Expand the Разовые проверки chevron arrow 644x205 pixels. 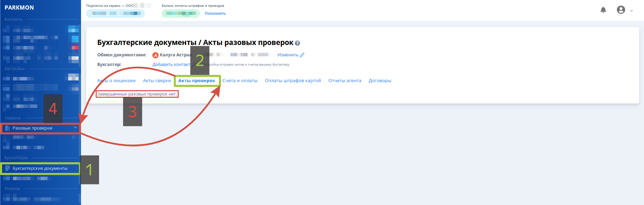(75, 128)
